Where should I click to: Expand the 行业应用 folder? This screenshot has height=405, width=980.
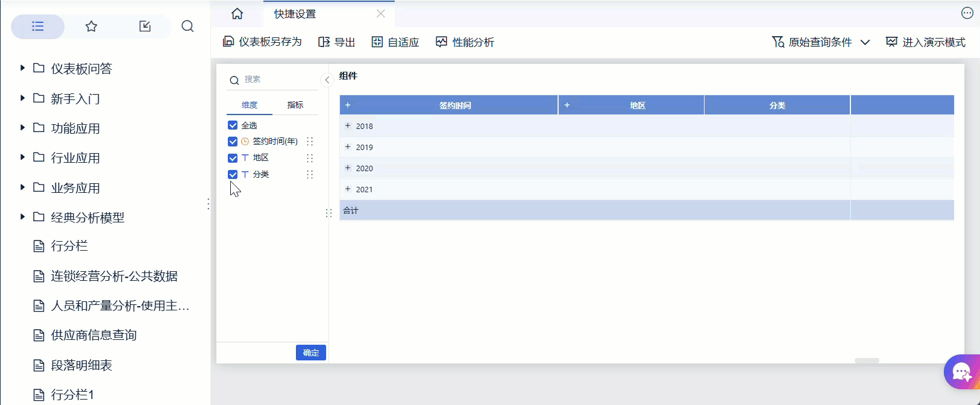[22, 157]
